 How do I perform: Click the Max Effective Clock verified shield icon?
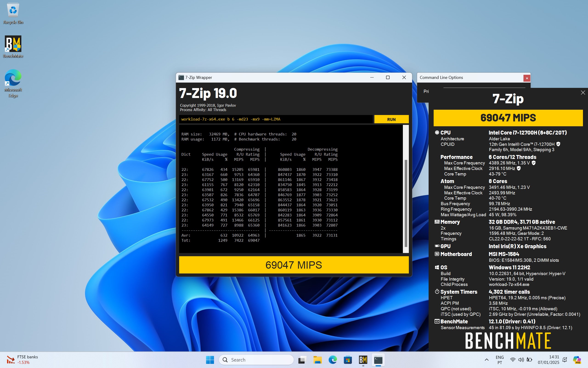click(518, 168)
